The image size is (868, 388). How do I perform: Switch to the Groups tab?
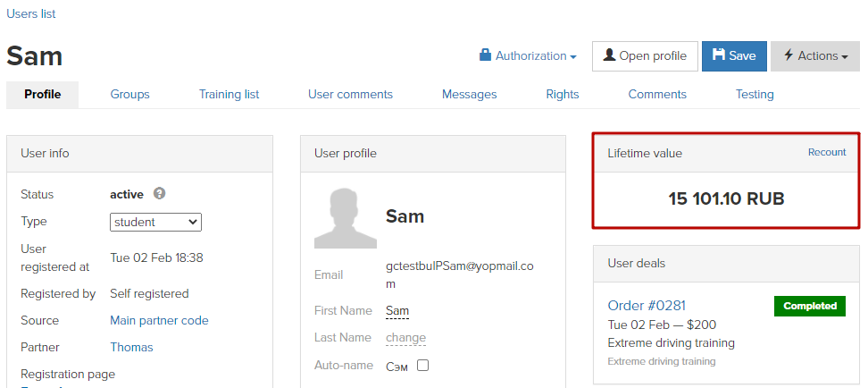[129, 94]
